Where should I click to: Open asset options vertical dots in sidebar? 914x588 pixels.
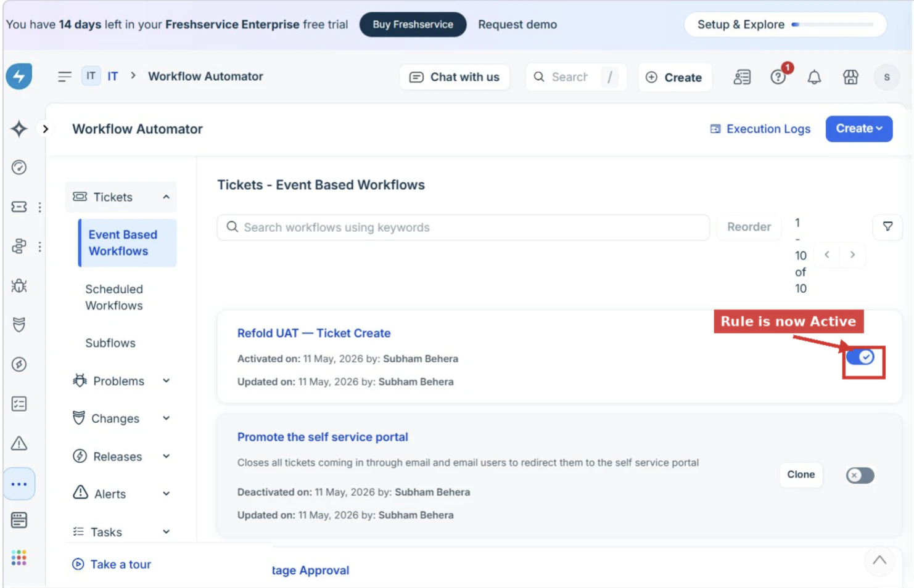pos(40,247)
